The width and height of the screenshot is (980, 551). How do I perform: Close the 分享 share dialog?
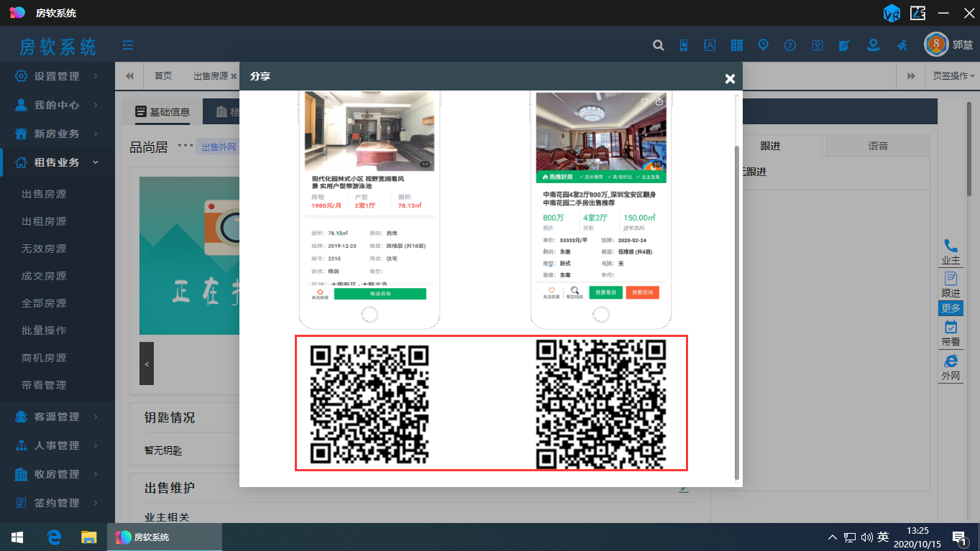pyautogui.click(x=730, y=78)
